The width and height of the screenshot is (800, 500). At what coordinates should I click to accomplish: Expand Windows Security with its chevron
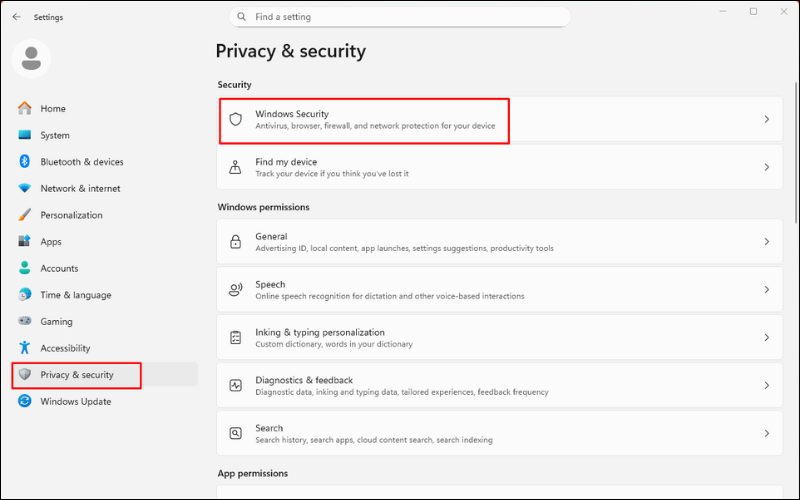tap(766, 119)
